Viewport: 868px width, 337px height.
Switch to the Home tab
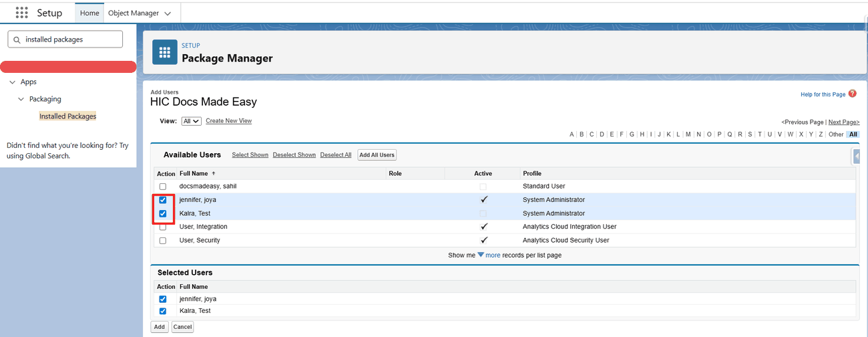click(x=89, y=13)
